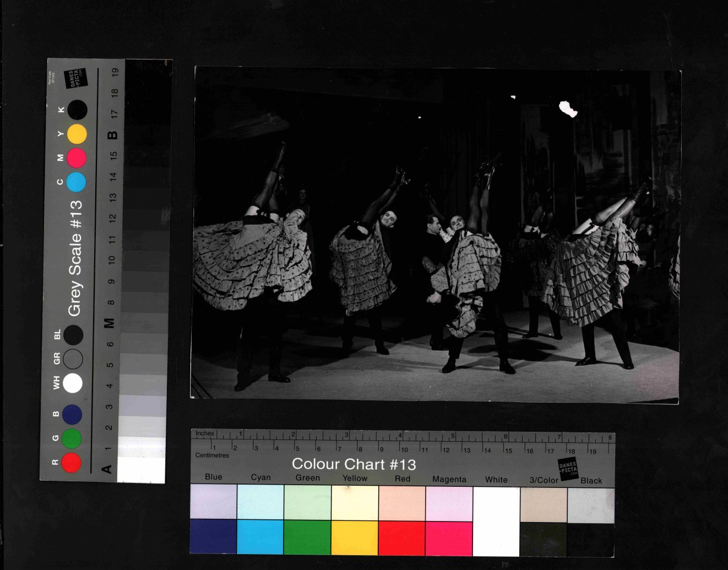Pick the white patch under White label
The image size is (728, 570).
pyautogui.click(x=496, y=521)
